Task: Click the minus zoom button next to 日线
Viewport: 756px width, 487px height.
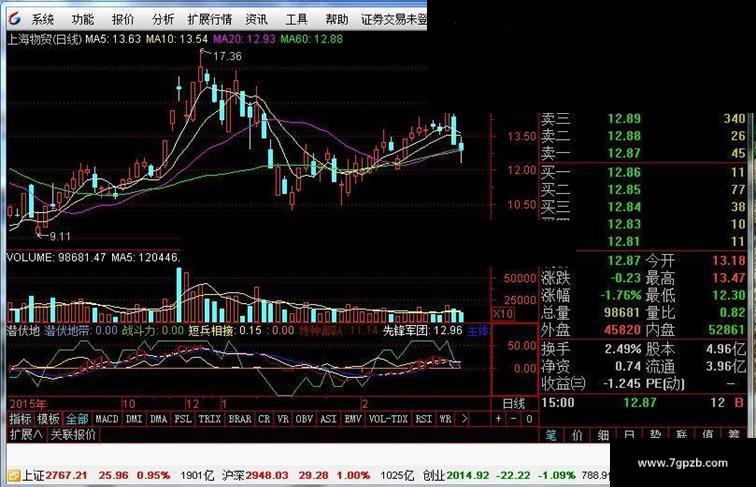Action: point(514,419)
